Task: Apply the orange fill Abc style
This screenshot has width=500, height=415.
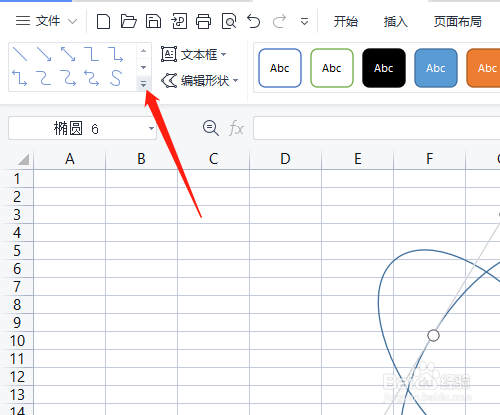Action: click(x=483, y=68)
